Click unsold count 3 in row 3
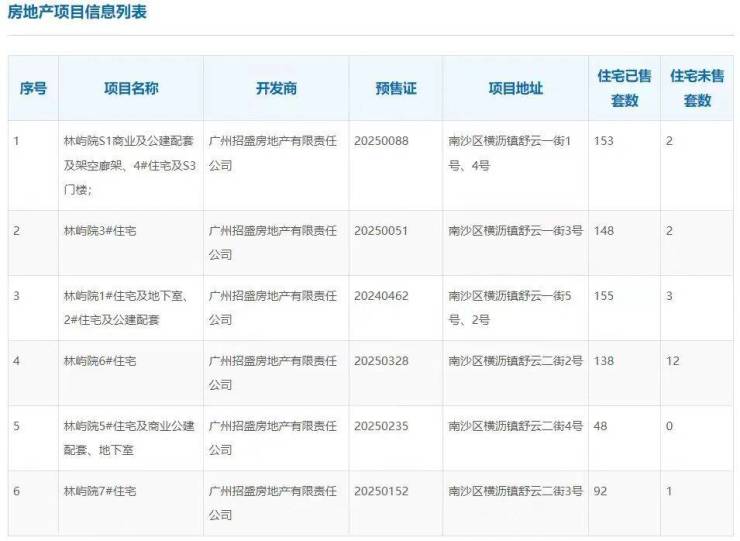The image size is (740, 541). 669,296
